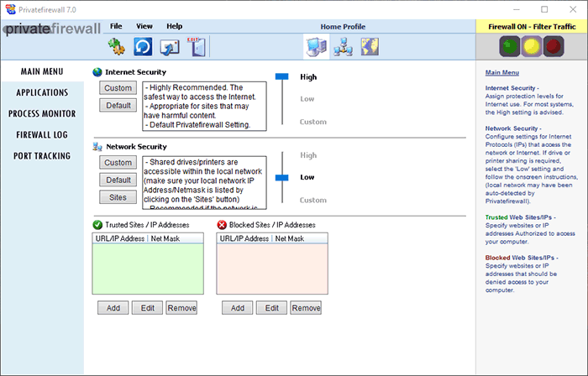Click the Exit door toolbar icon

[x=196, y=47]
